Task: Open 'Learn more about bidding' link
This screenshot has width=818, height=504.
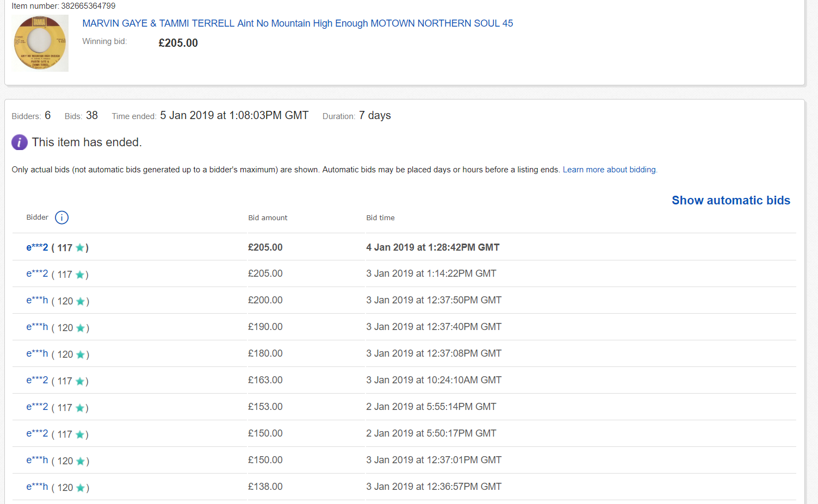Action: (x=610, y=170)
